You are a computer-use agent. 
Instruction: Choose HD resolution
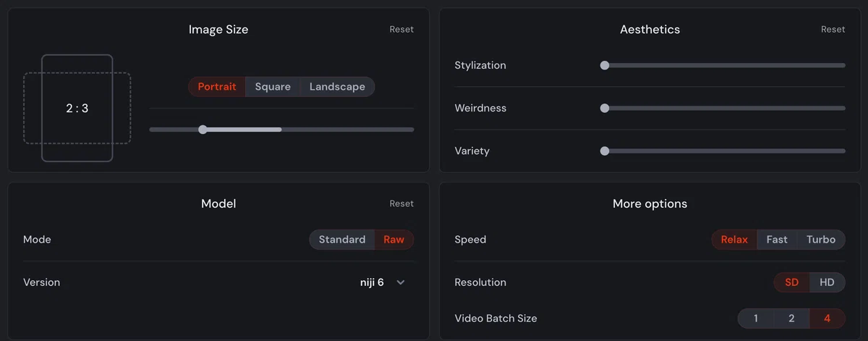(827, 282)
